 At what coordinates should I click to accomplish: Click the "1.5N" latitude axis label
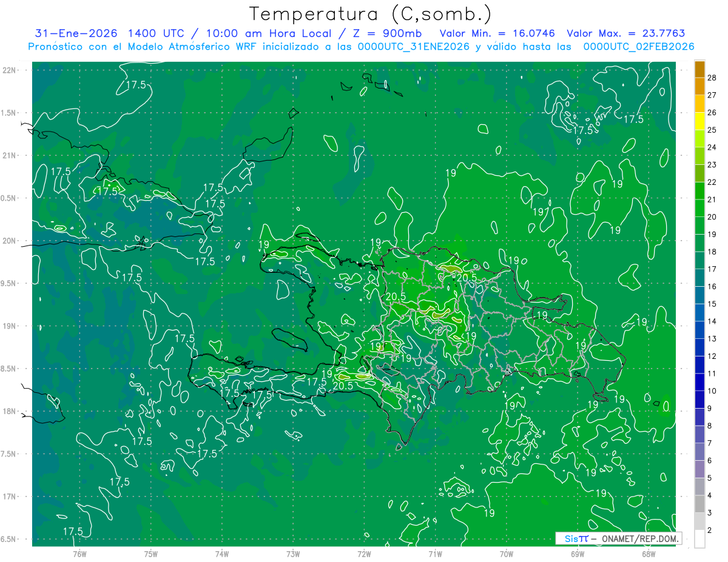(x=10, y=113)
